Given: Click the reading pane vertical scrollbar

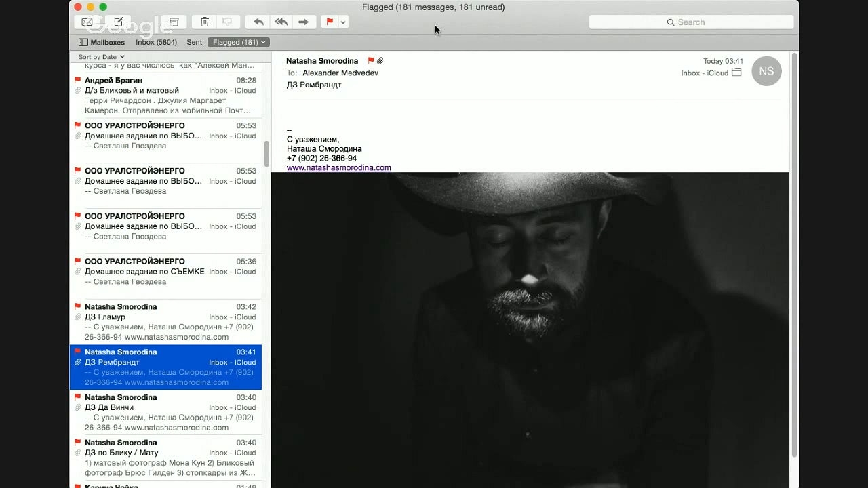Looking at the screenshot, I should click(x=794, y=254).
